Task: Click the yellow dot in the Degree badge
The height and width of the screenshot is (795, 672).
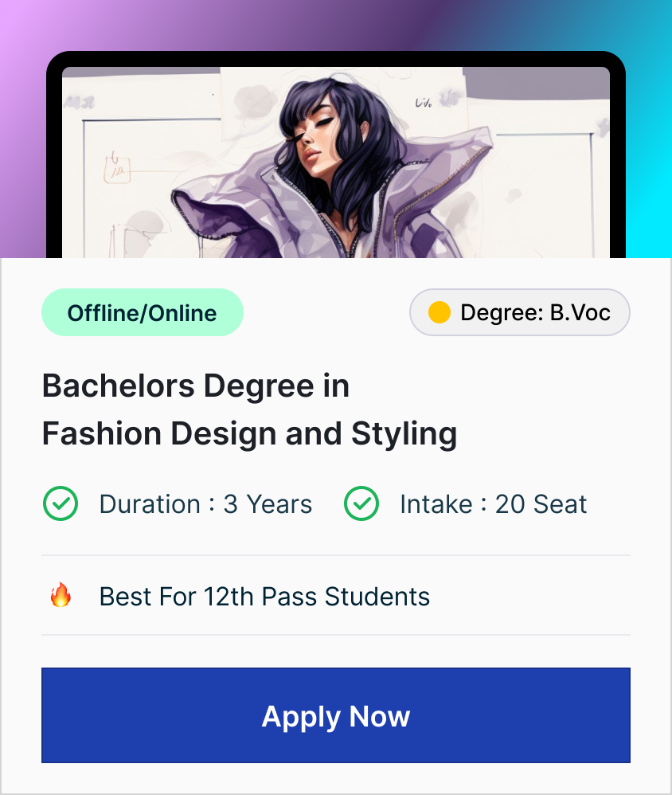Action: click(x=440, y=312)
